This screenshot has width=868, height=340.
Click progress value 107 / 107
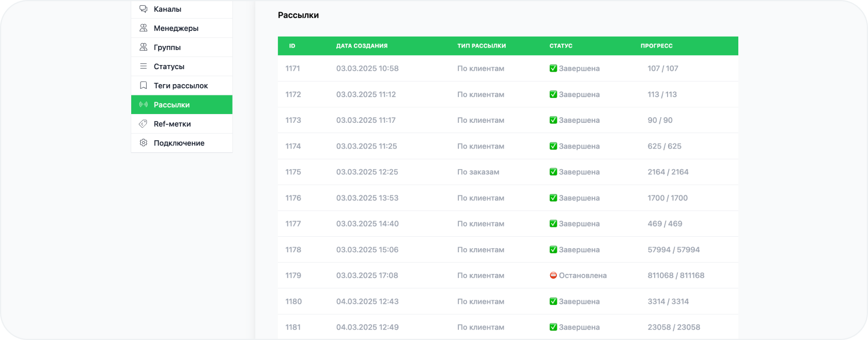coord(663,68)
